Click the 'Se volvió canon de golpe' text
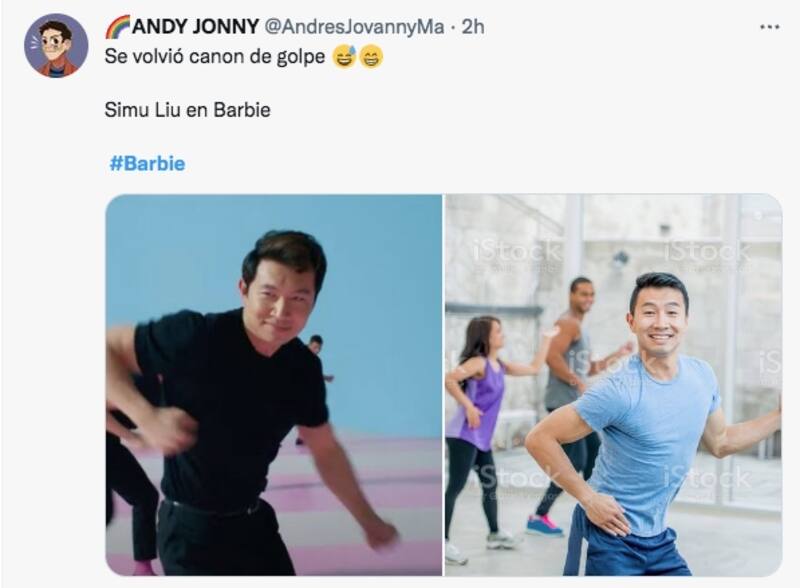Image resolution: width=800 pixels, height=588 pixels. point(215,57)
